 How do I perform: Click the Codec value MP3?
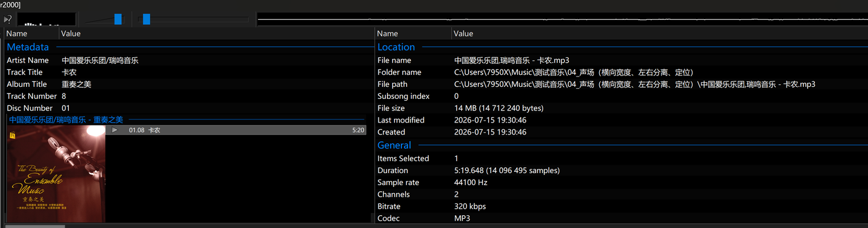pyautogui.click(x=462, y=218)
